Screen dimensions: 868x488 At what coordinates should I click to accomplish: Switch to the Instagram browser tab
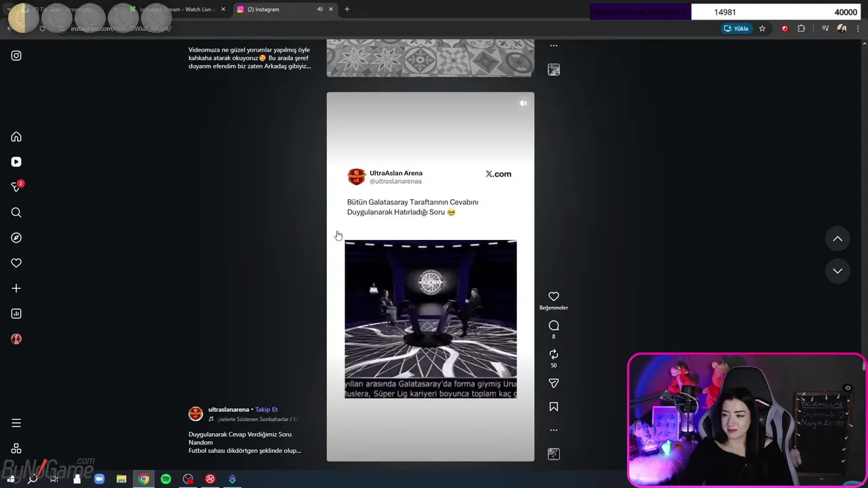pyautogui.click(x=285, y=9)
